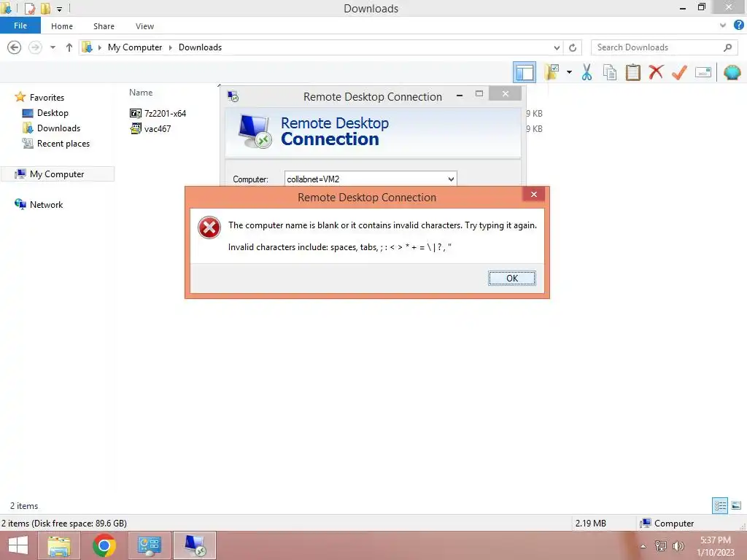
Task: Click the new folder icon in quick access
Action: [x=45, y=8]
